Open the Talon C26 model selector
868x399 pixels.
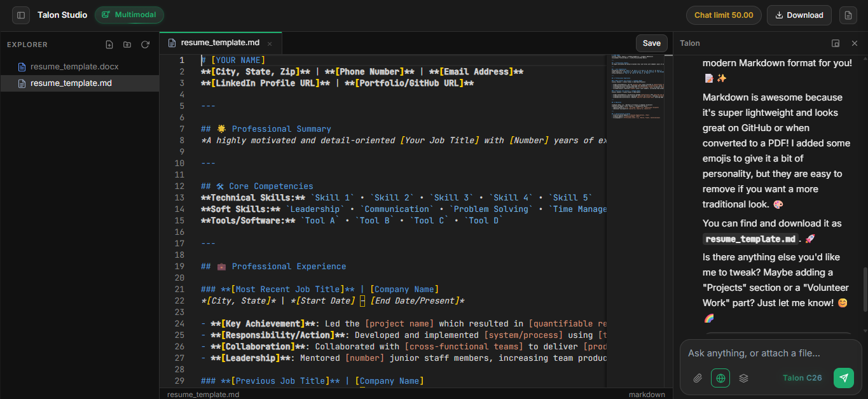pyautogui.click(x=803, y=378)
